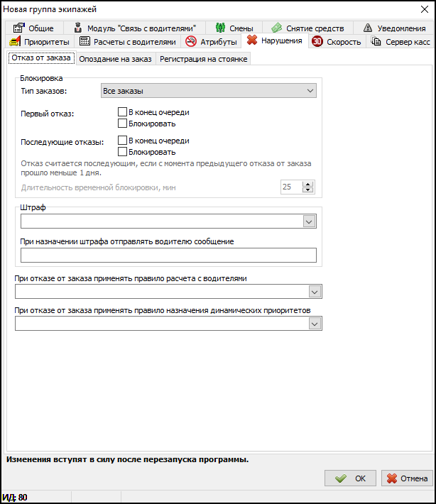
Task: Click the Снятие средств money icon
Action: tap(277, 28)
